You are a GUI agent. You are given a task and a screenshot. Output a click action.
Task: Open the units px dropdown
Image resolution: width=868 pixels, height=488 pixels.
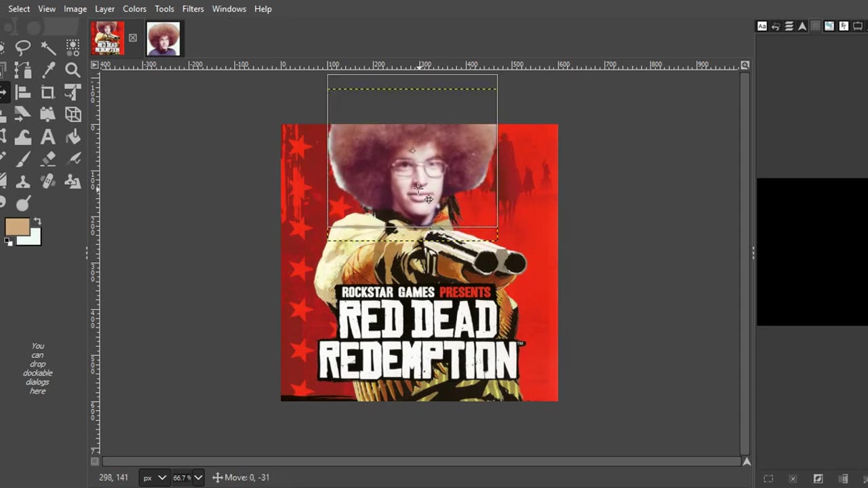tap(155, 477)
